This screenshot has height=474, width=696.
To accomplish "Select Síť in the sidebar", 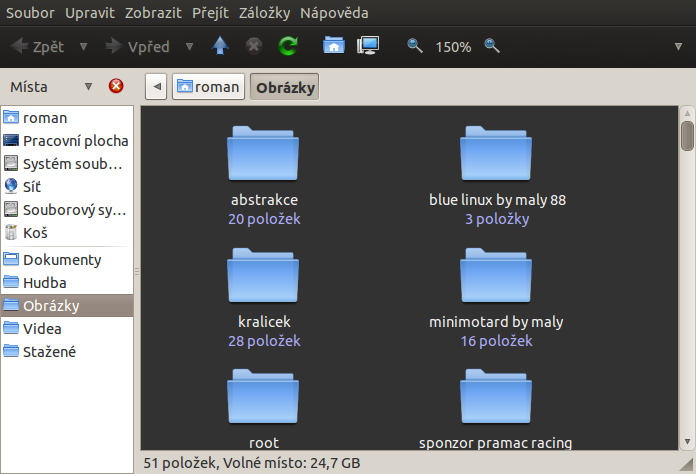I will 67,187.
